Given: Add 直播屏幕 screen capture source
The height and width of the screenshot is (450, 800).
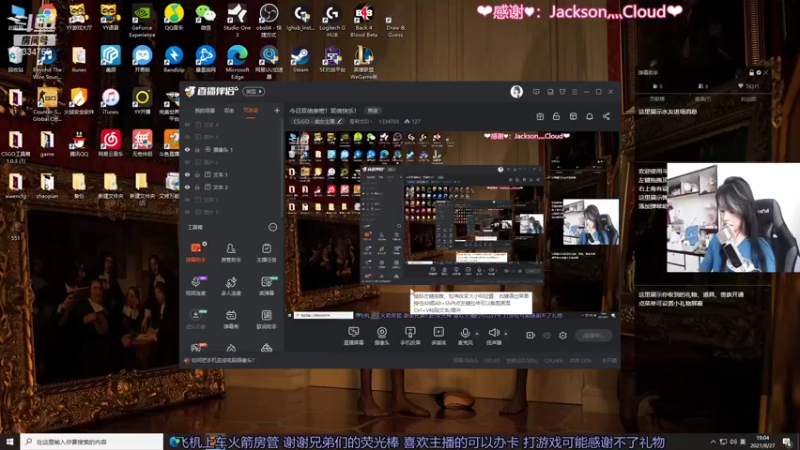Looking at the screenshot, I should click(354, 336).
